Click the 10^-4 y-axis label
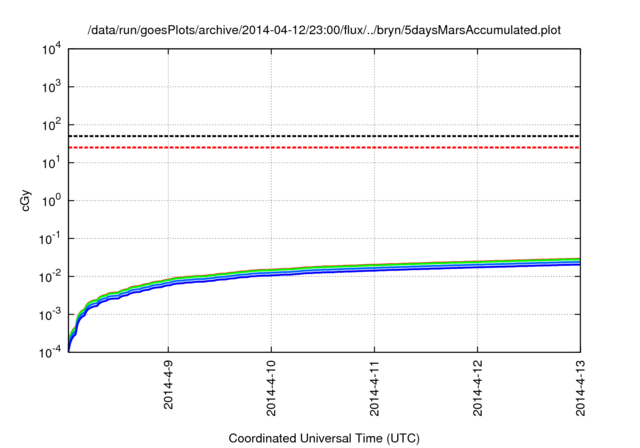The height and width of the screenshot is (448, 640). coord(50,352)
